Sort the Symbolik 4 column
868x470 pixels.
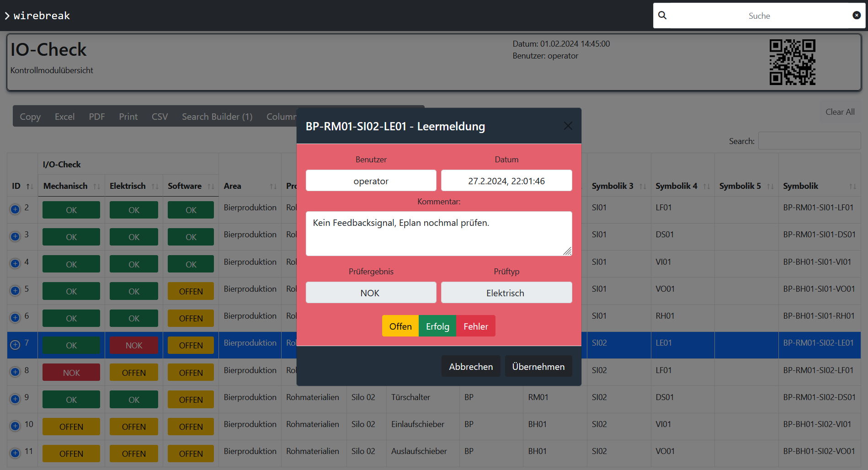[707, 187]
